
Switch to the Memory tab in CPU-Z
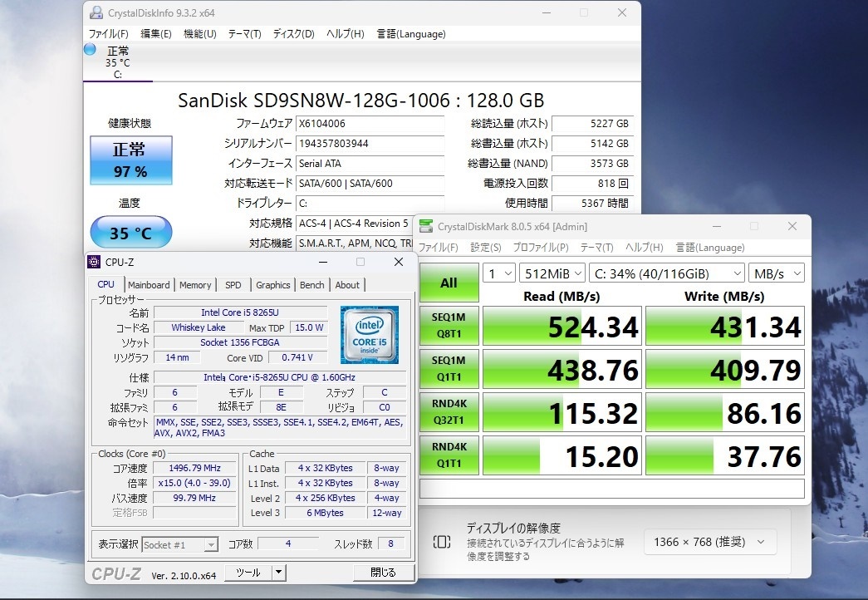coord(195,285)
